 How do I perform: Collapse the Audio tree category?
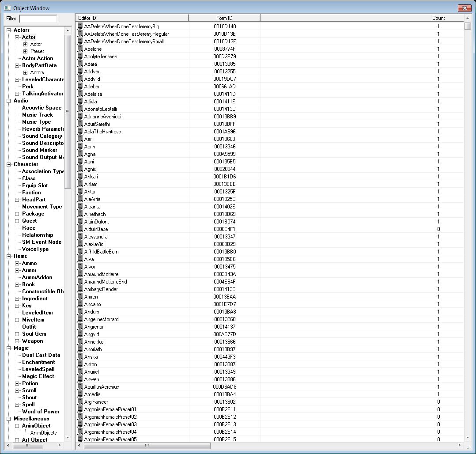[9, 101]
